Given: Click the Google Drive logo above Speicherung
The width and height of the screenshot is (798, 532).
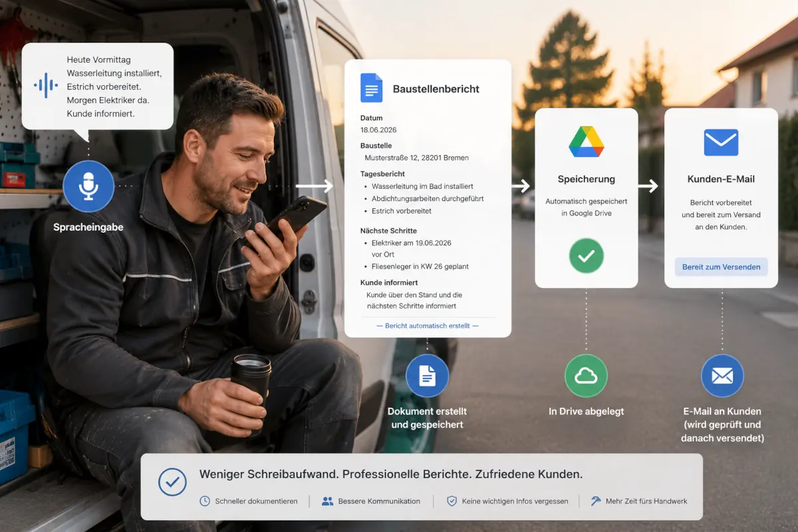Looking at the screenshot, I should point(586,142).
